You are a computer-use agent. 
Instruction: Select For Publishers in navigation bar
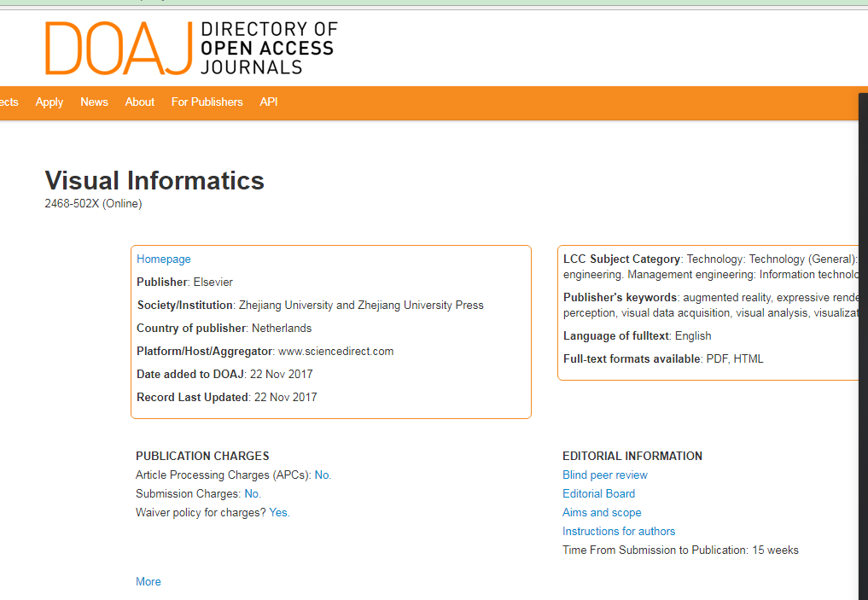[x=207, y=102]
